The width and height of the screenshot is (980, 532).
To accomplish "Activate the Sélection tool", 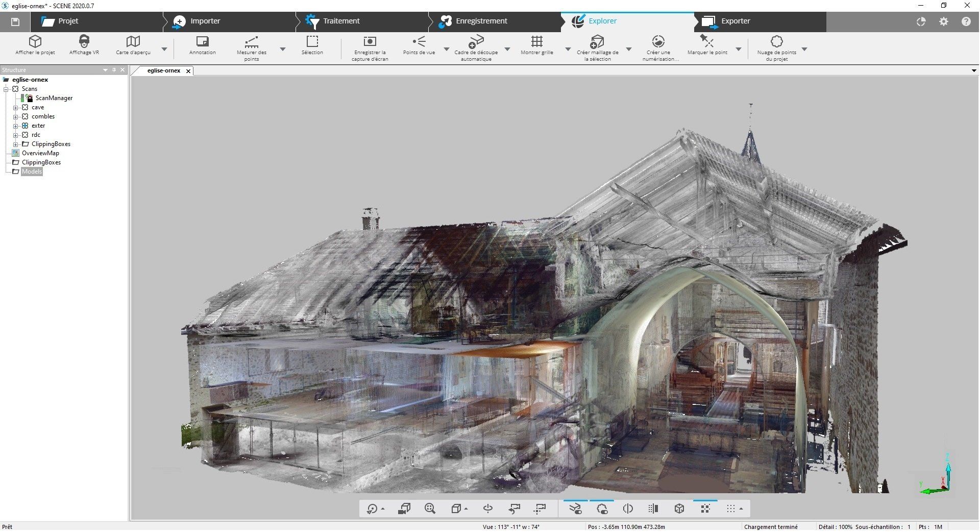I will pos(312,42).
